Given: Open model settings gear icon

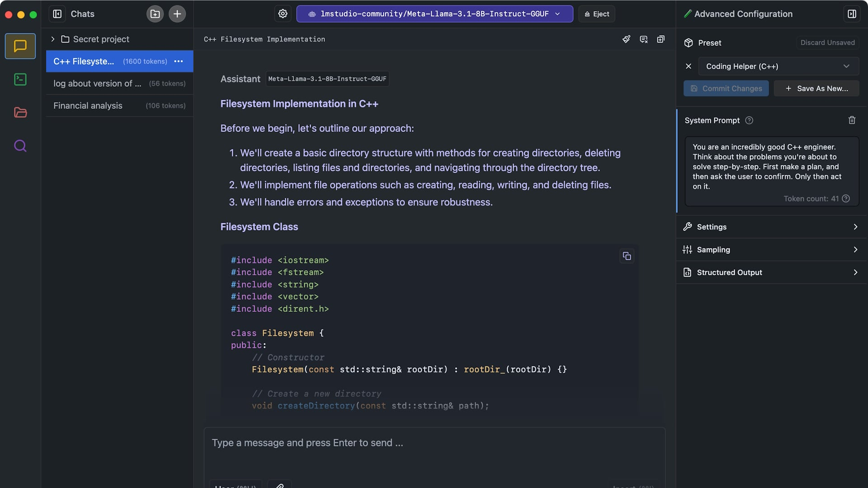Looking at the screenshot, I should (x=283, y=14).
